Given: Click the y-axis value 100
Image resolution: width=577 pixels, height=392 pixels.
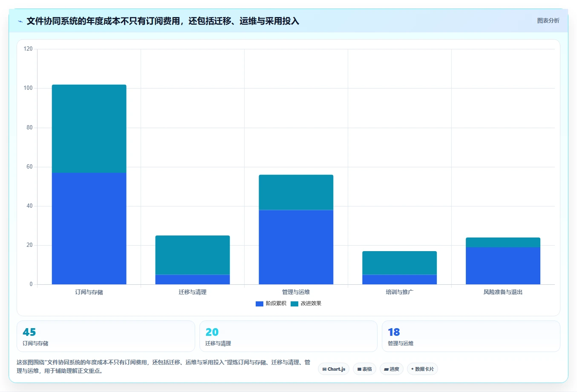Looking at the screenshot, I should [x=28, y=88].
